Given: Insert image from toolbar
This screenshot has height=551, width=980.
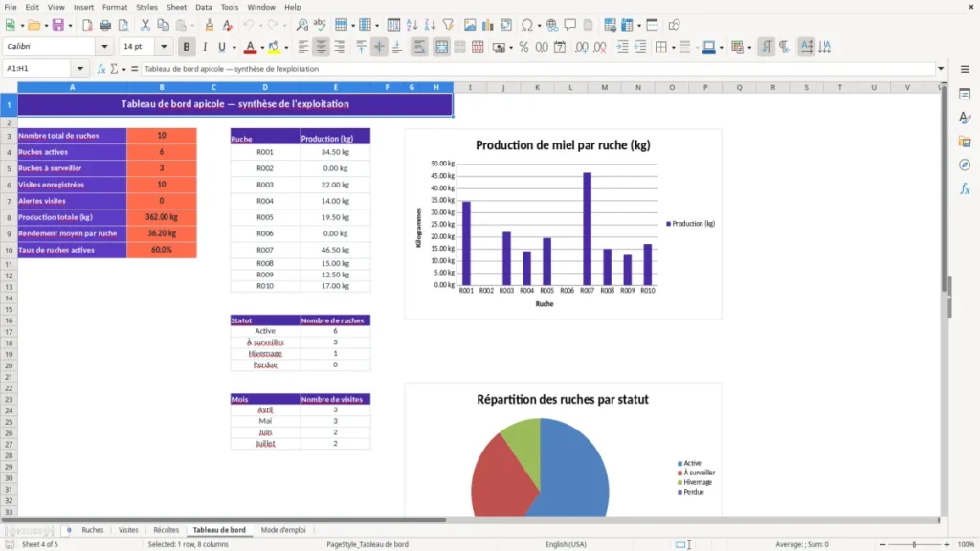Looking at the screenshot, I should [470, 25].
